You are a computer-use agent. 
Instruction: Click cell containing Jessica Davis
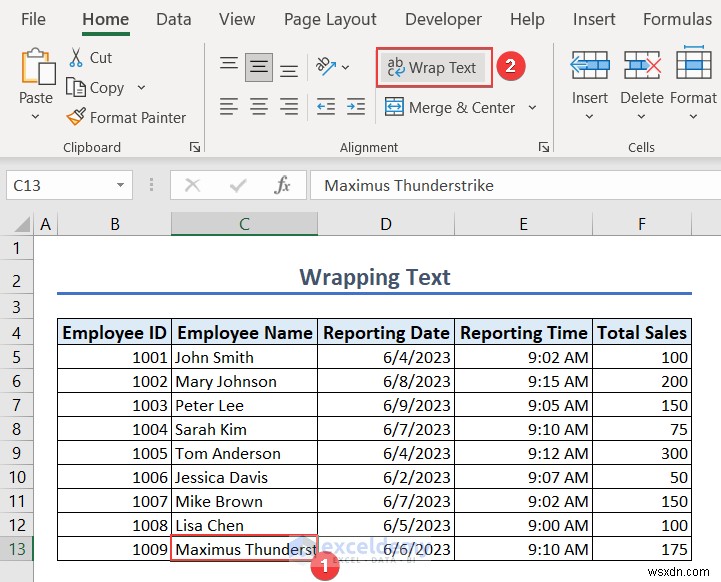tap(244, 477)
